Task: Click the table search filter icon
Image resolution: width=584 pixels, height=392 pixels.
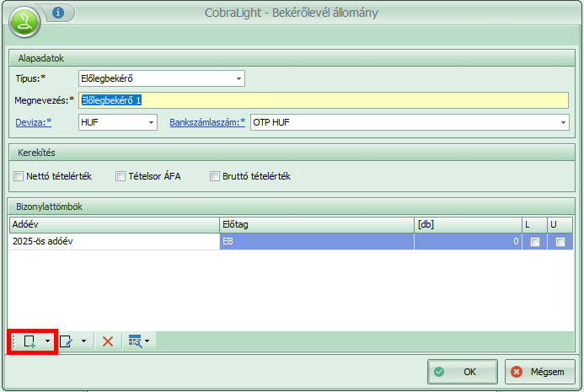Action: (x=134, y=341)
